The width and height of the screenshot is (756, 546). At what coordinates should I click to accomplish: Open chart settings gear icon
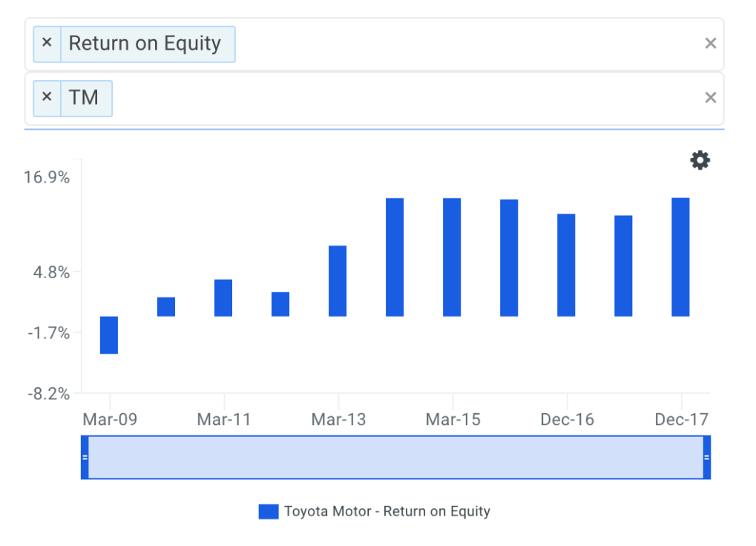click(700, 160)
